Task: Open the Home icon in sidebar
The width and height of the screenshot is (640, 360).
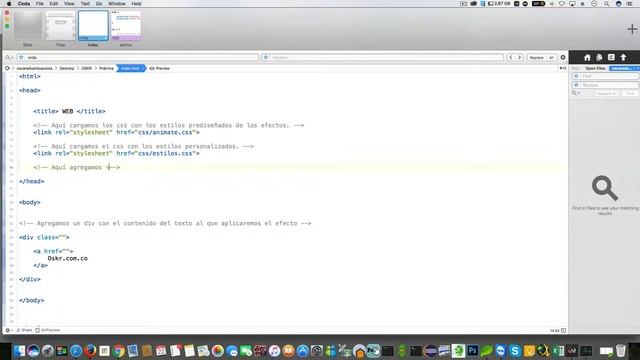Action: pyautogui.click(x=587, y=58)
